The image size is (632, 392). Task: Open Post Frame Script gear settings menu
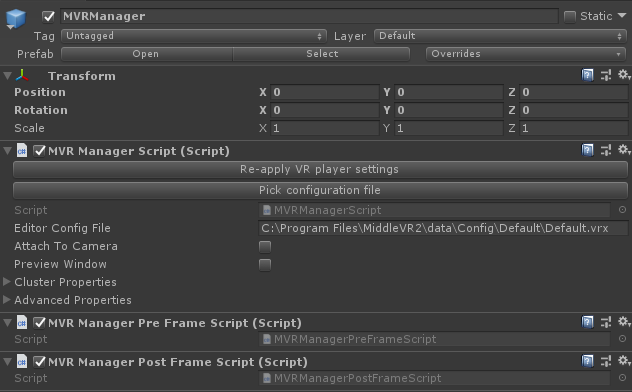click(x=624, y=361)
